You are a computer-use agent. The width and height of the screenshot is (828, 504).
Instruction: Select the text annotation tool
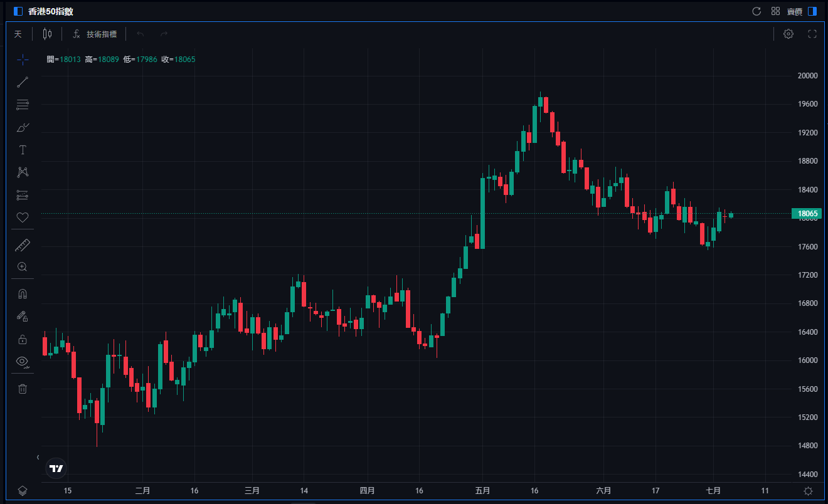pos(23,150)
